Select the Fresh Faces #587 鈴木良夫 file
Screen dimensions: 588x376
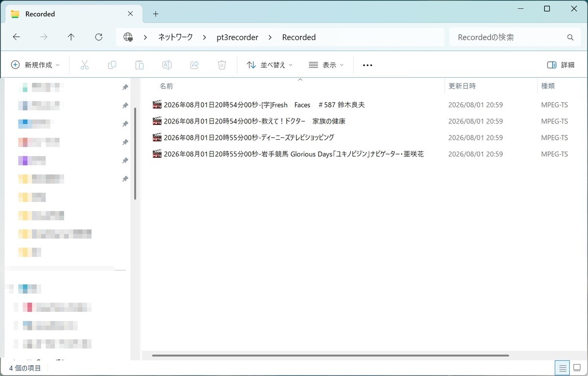[x=264, y=105]
